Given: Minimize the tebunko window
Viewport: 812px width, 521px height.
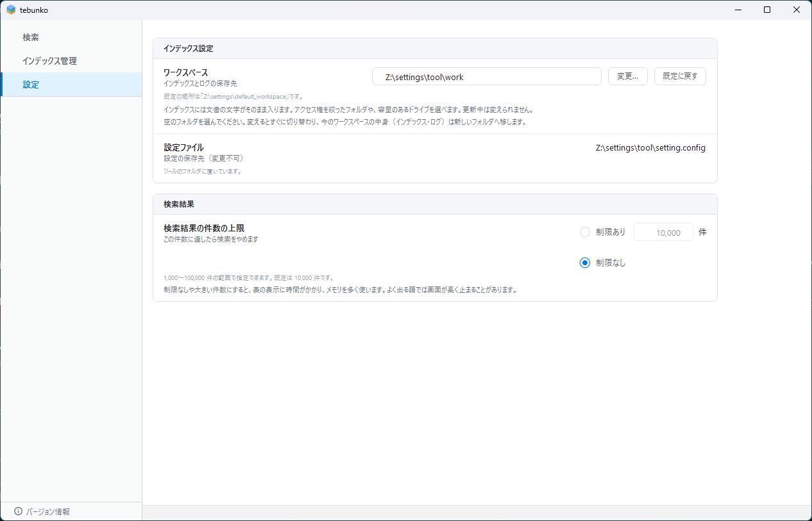Looking at the screenshot, I should (738, 10).
